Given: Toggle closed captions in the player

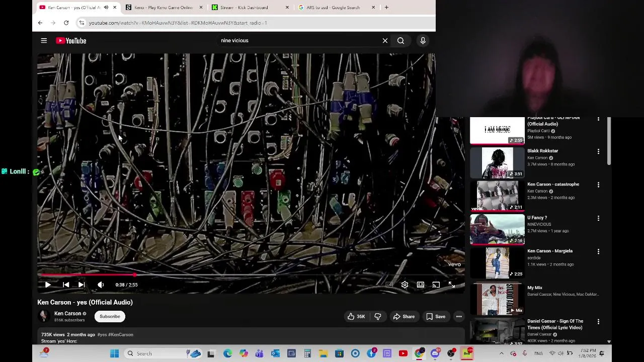Looking at the screenshot, I should point(389,285).
